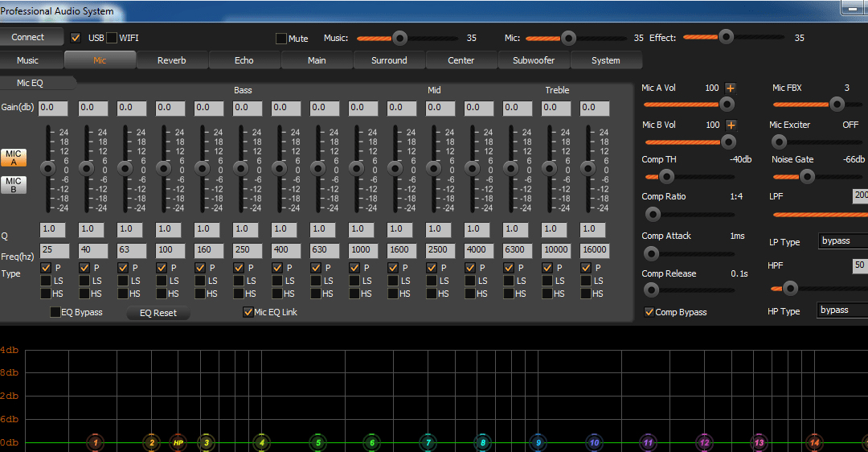Tick the Mute checkbox
The image size is (868, 452).
pyautogui.click(x=281, y=39)
